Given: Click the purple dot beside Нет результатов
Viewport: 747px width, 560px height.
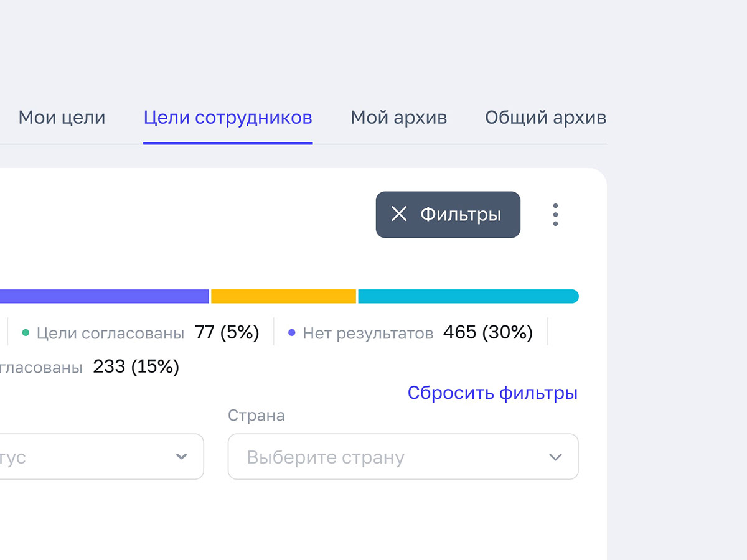Looking at the screenshot, I should pos(292,333).
